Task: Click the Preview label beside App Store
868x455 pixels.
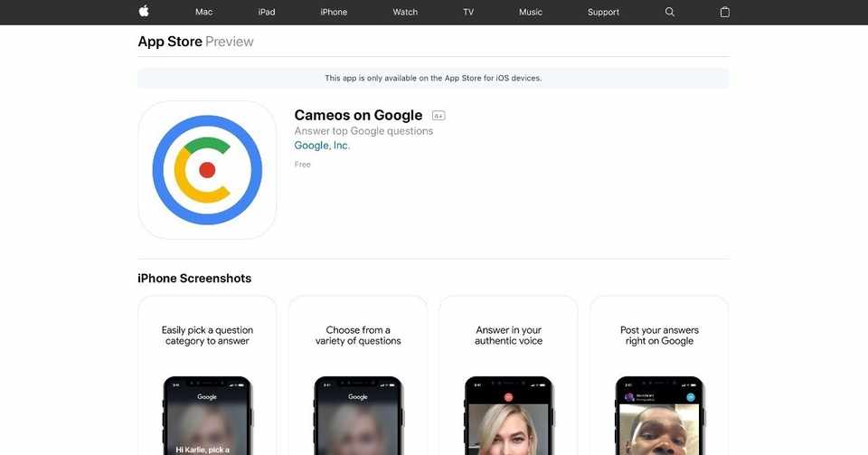Action: point(229,42)
